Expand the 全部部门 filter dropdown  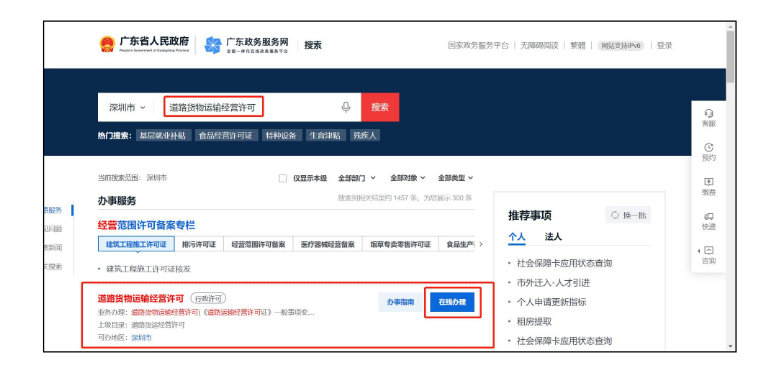(357, 178)
